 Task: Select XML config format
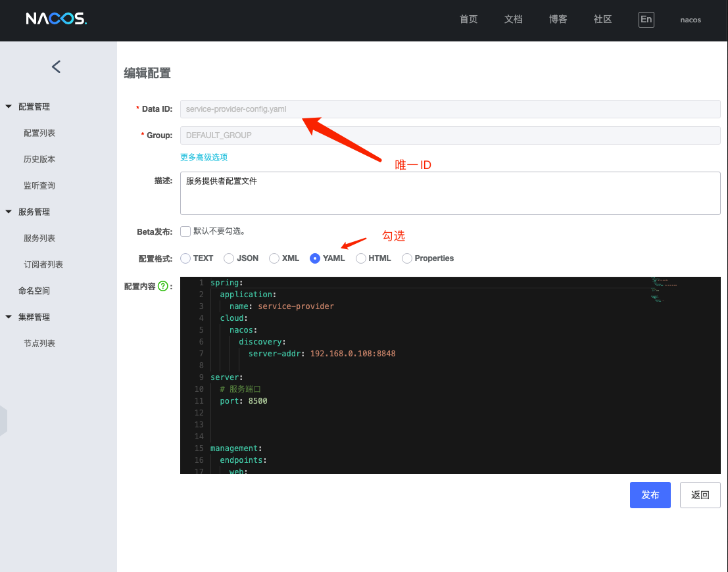tap(274, 258)
